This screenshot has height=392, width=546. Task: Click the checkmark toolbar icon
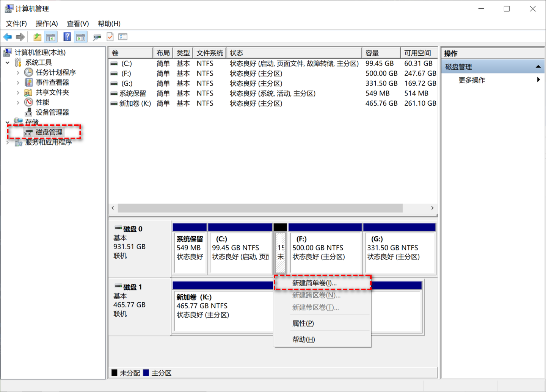(x=110, y=37)
